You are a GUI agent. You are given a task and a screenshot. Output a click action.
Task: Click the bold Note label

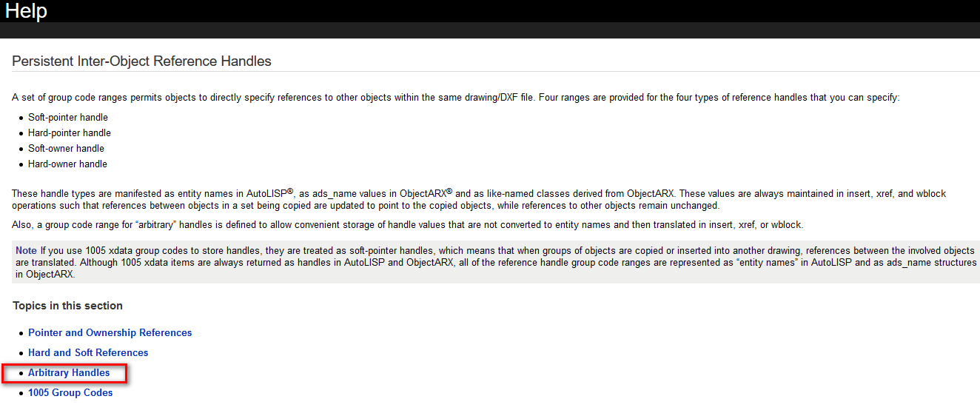26,251
